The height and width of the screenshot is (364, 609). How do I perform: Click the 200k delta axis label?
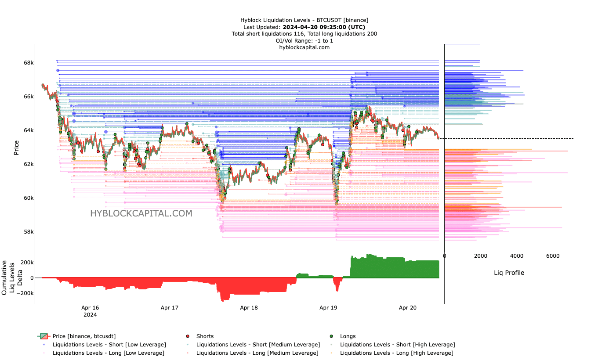(27, 263)
